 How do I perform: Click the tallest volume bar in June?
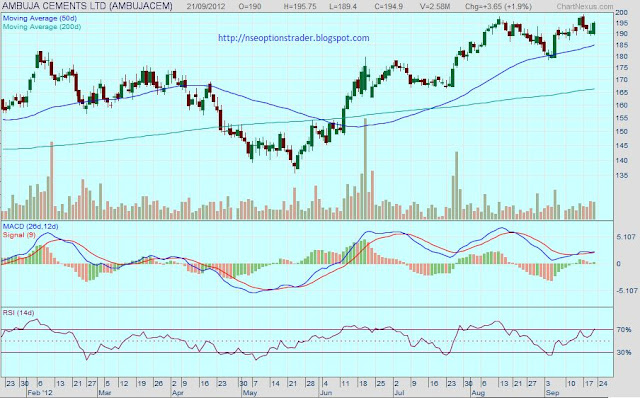(365, 169)
